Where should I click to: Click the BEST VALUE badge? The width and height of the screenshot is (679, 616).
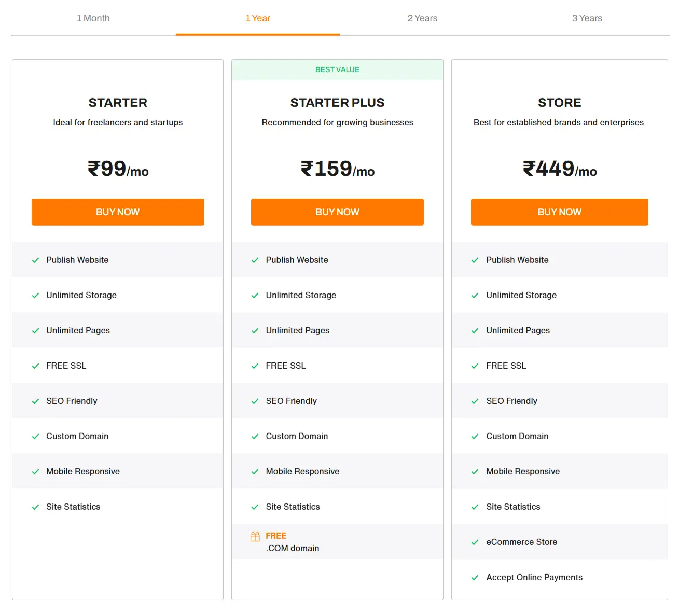tap(337, 69)
